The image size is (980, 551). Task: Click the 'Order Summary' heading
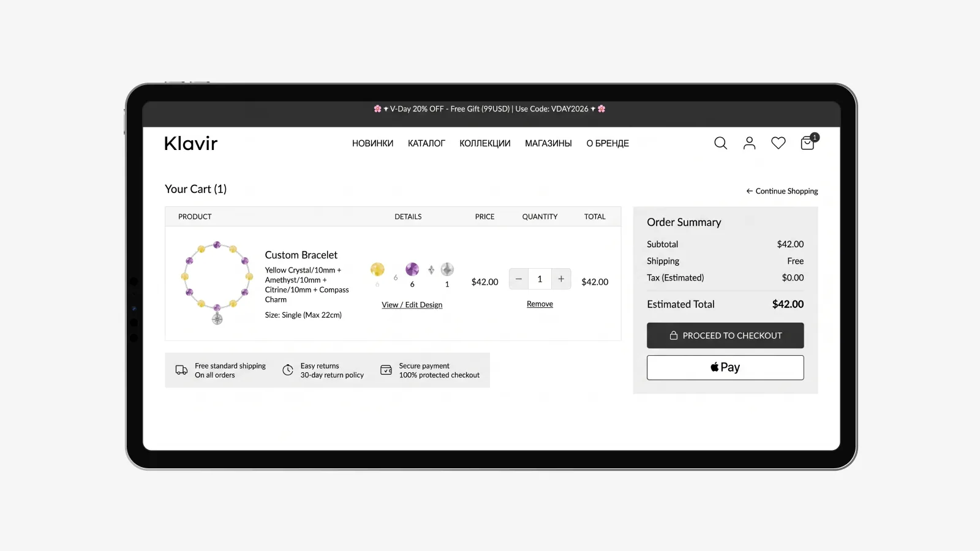pyautogui.click(x=684, y=222)
